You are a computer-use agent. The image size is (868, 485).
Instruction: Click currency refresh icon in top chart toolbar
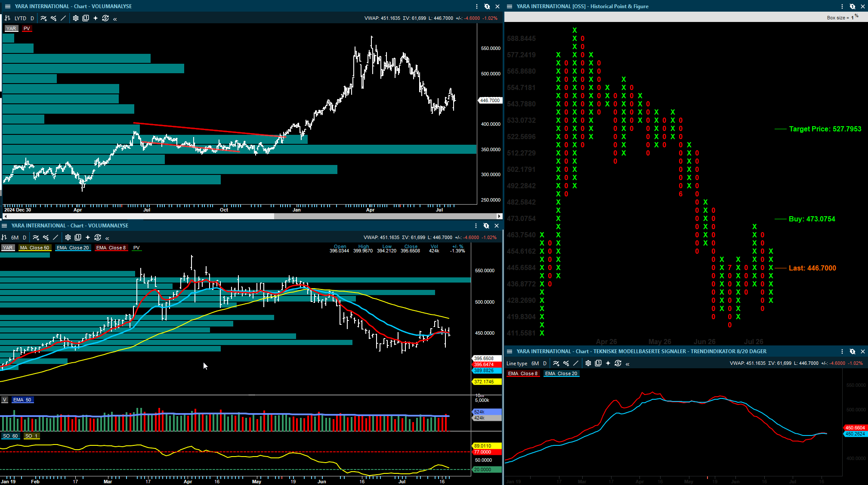(x=105, y=18)
